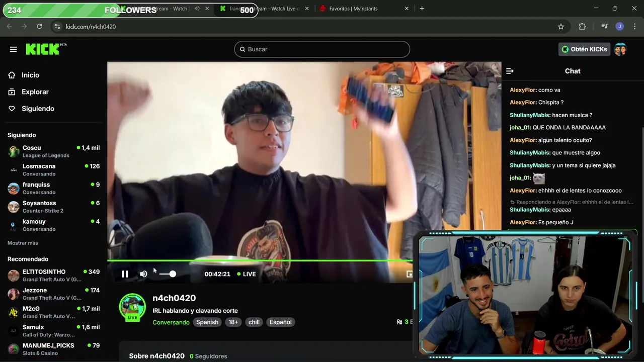The width and height of the screenshot is (644, 362).
Task: Open the Losmacana channel
Action: coord(53,170)
